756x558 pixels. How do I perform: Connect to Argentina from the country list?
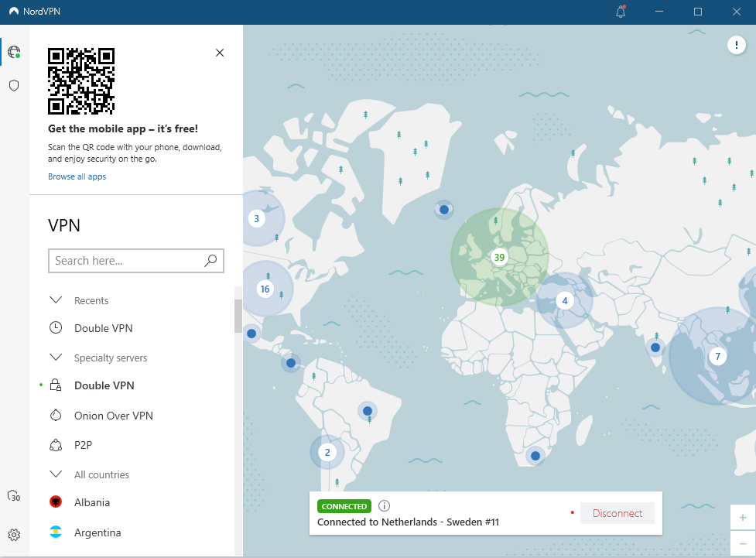point(99,532)
